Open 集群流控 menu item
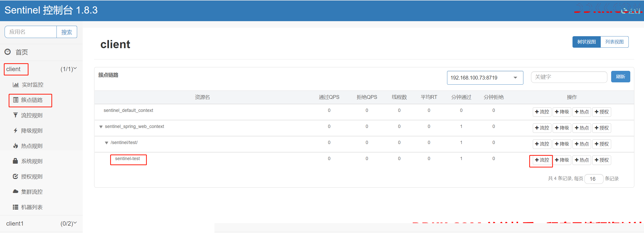 (x=32, y=192)
